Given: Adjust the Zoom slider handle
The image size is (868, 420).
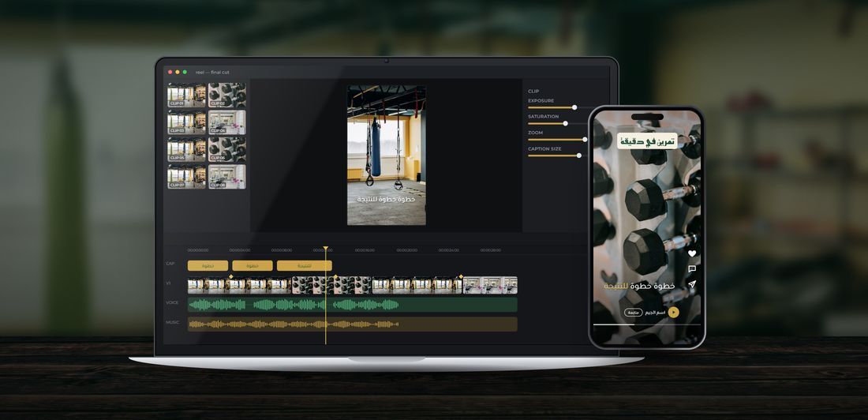Looking at the screenshot, I should pos(585,140).
